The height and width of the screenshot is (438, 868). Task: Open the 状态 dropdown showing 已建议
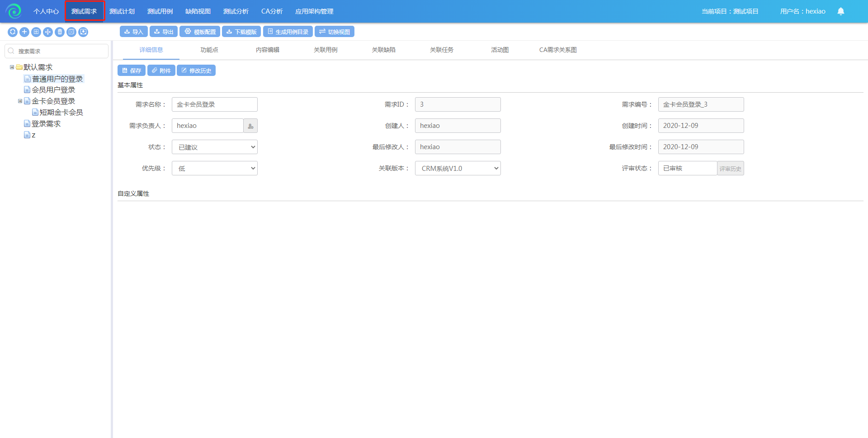pyautogui.click(x=215, y=147)
